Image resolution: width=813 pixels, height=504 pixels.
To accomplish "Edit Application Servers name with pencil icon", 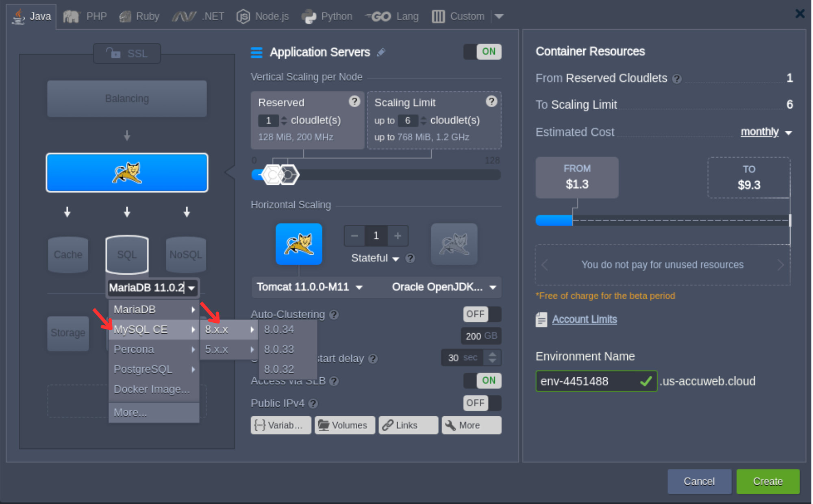I will tap(381, 52).
